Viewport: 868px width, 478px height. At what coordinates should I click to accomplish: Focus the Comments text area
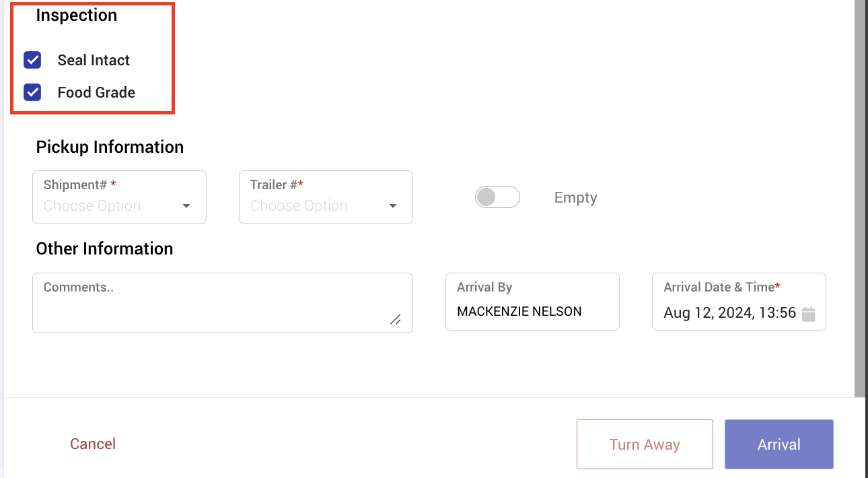click(x=223, y=303)
